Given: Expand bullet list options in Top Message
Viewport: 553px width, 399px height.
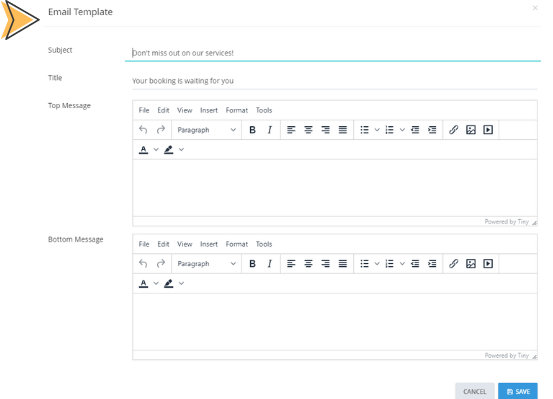Looking at the screenshot, I should click(x=377, y=130).
